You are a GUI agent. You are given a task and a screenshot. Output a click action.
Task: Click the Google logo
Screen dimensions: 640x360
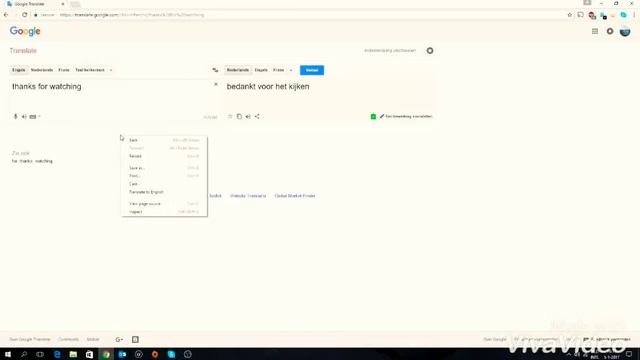(x=25, y=31)
